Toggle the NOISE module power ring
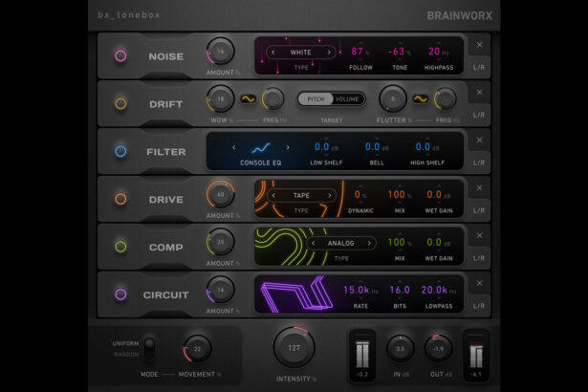Viewport: 588px width, 392px height. (120, 55)
